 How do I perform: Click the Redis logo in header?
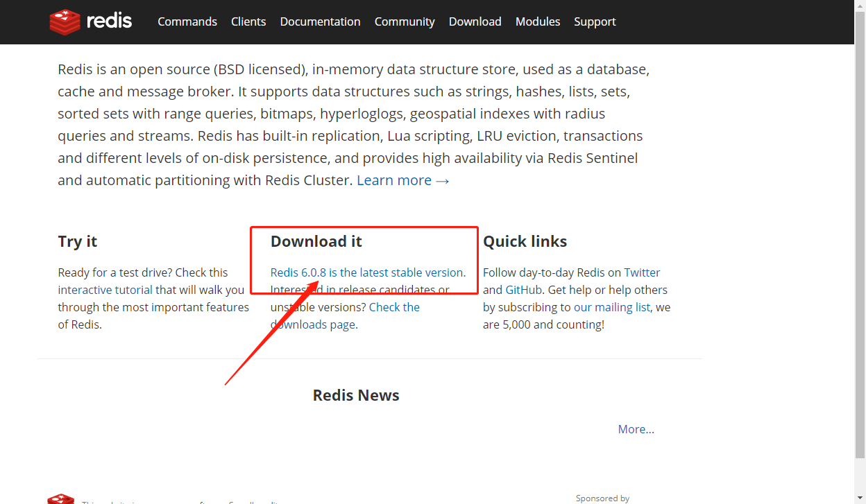pos(90,21)
